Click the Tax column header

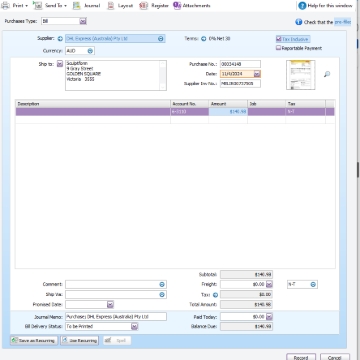tap(305, 104)
